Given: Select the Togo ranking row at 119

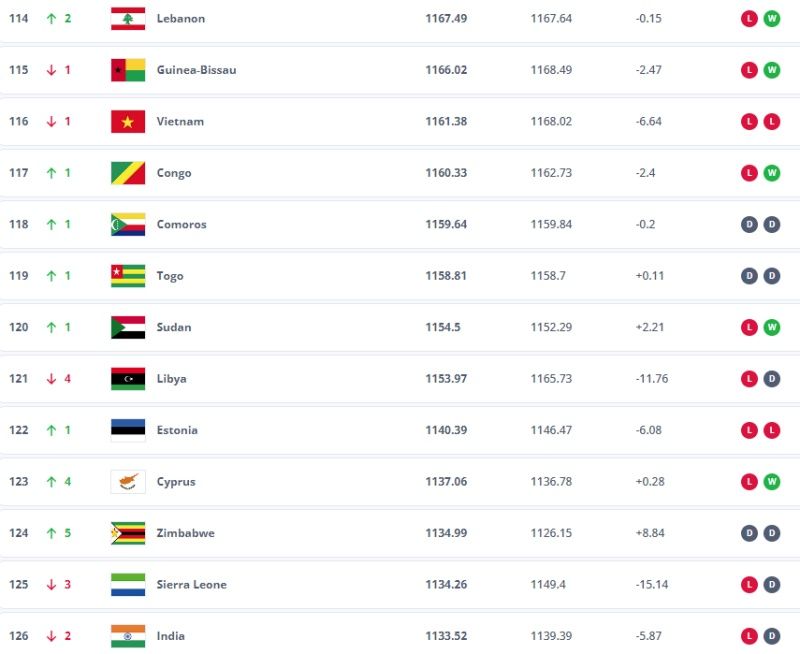Looking at the screenshot, I should coord(400,276).
